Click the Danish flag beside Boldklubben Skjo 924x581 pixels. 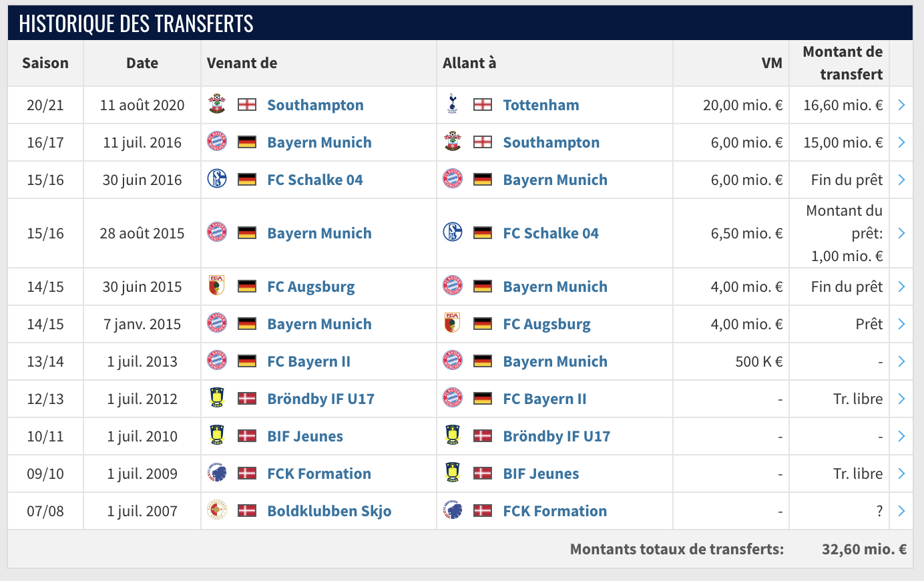247,511
